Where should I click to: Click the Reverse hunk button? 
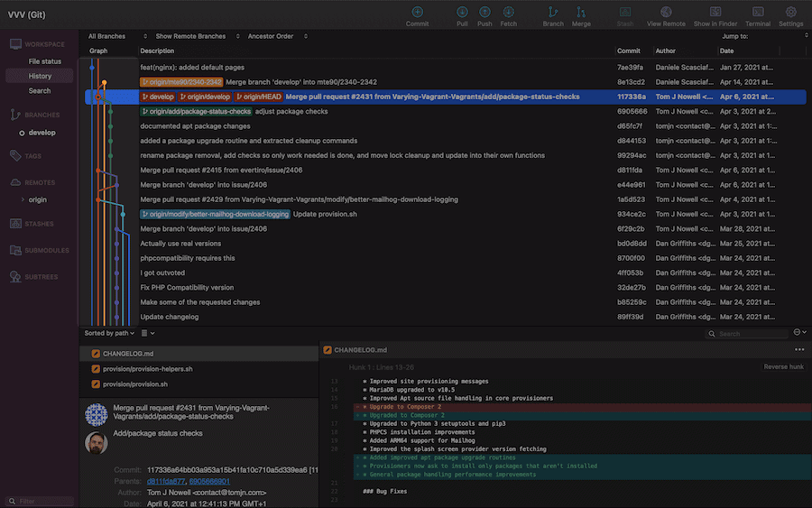coord(782,366)
